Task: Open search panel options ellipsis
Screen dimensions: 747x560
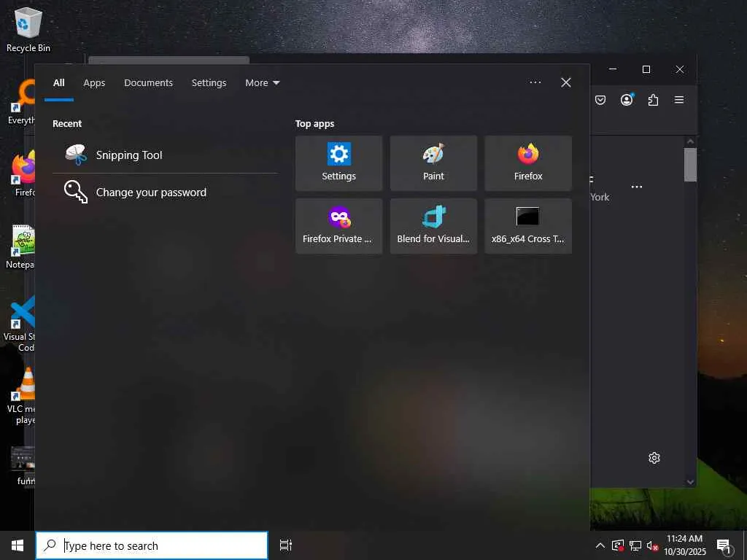Action: click(535, 82)
